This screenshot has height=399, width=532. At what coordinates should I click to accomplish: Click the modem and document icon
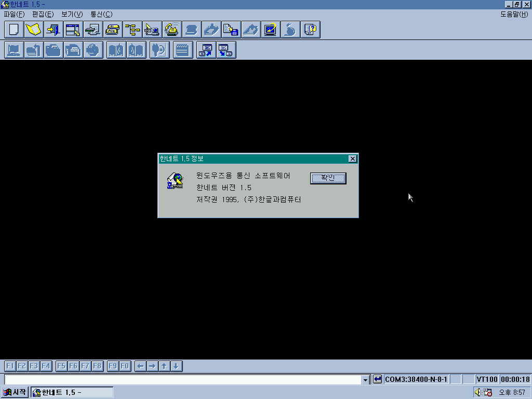click(x=92, y=30)
